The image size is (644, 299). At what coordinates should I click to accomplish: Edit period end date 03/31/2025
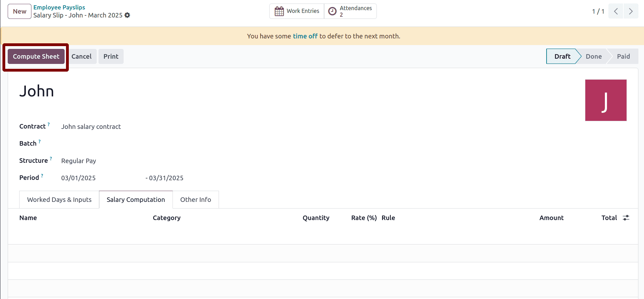166,178
